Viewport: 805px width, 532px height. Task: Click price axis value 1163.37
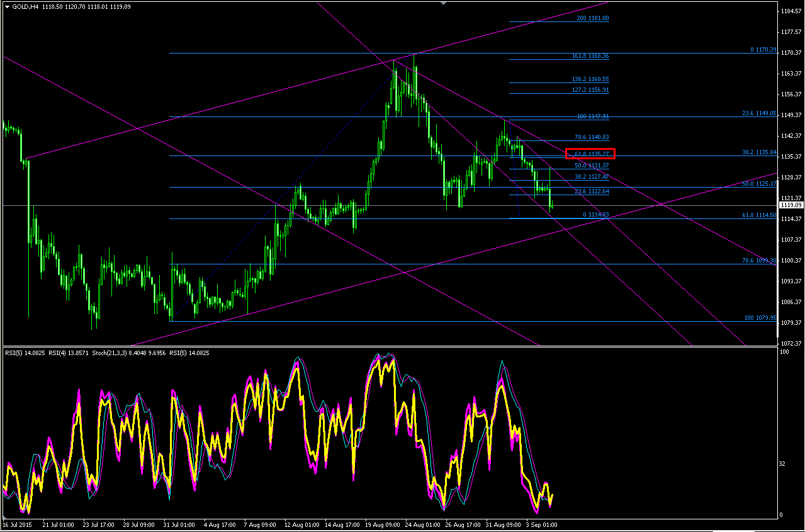[x=790, y=73]
